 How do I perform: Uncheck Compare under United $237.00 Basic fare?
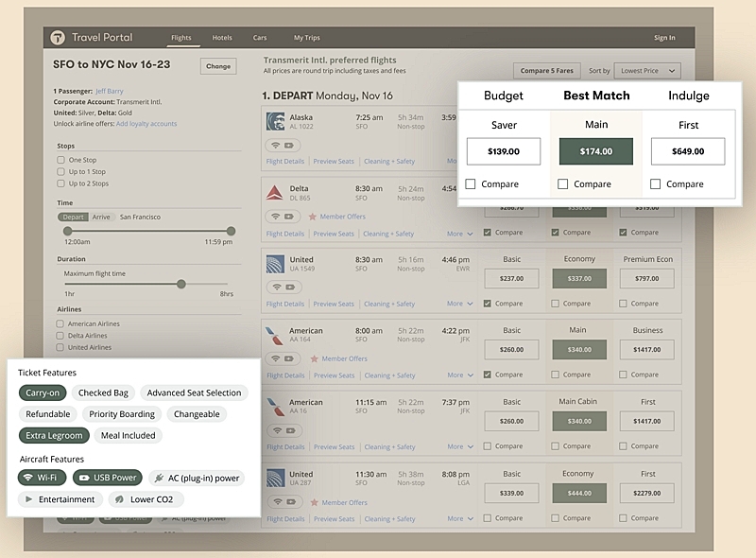pos(487,304)
